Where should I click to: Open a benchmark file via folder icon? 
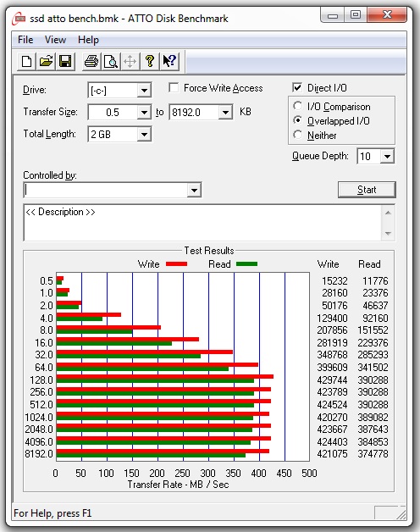tap(46, 61)
